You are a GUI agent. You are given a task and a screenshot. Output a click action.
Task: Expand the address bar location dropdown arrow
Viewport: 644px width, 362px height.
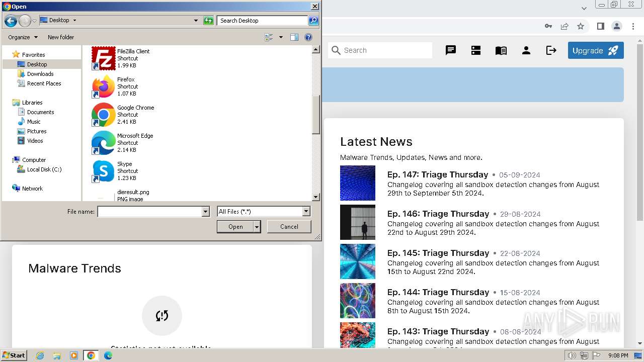pyautogui.click(x=196, y=21)
